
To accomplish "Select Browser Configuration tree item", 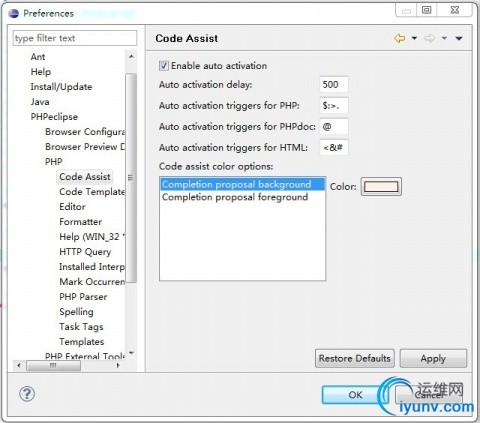I will 85,132.
